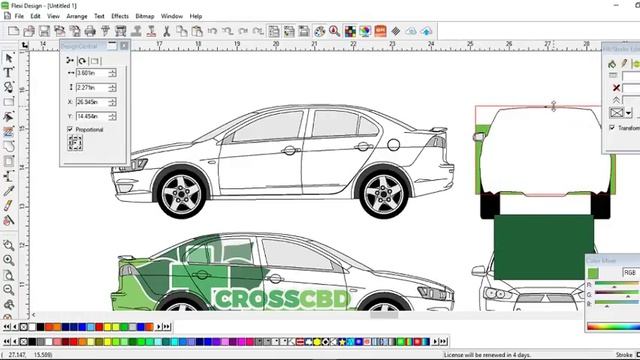Click the fill bucket icon in Fill/Stroke Editor

(x=612, y=64)
